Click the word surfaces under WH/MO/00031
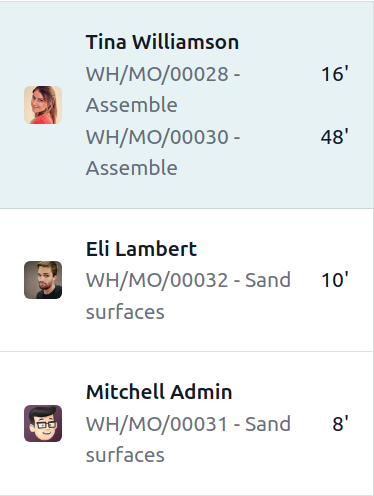374x496 pixels. click(125, 455)
